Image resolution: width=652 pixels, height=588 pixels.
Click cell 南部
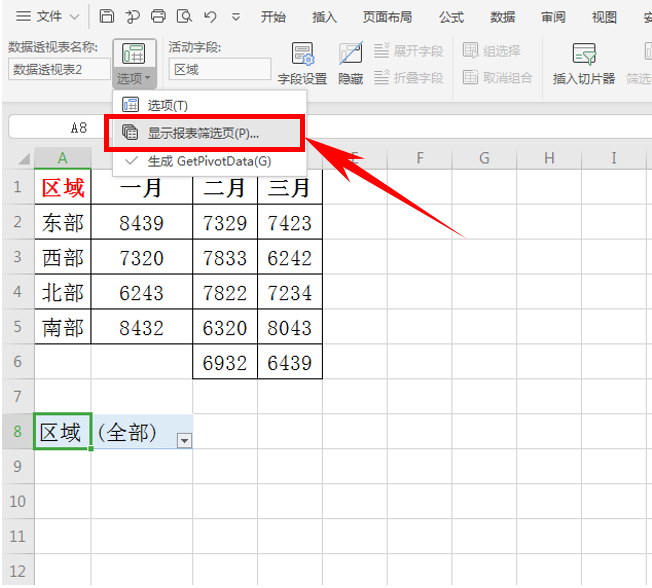coord(63,326)
